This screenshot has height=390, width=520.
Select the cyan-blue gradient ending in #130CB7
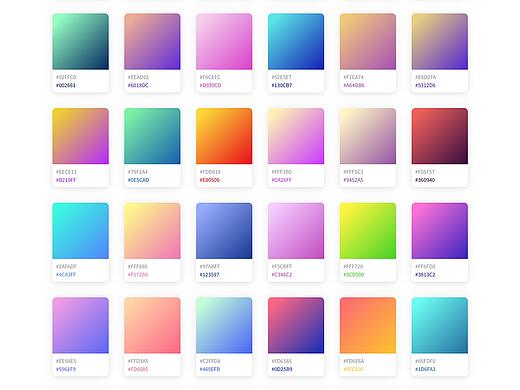296,41
